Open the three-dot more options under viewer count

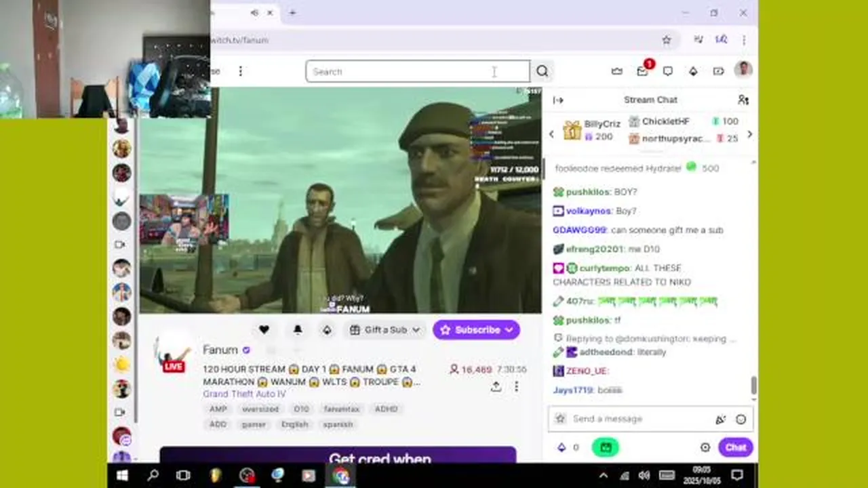(x=516, y=386)
